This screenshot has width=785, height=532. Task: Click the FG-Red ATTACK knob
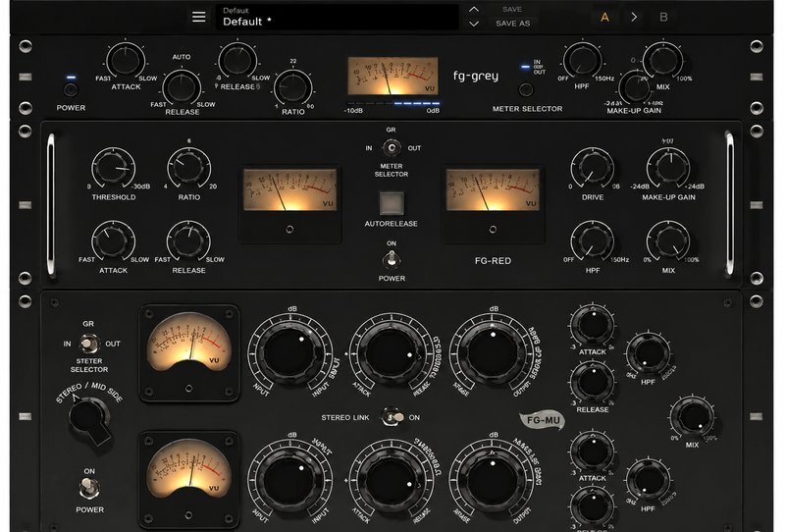(x=113, y=240)
